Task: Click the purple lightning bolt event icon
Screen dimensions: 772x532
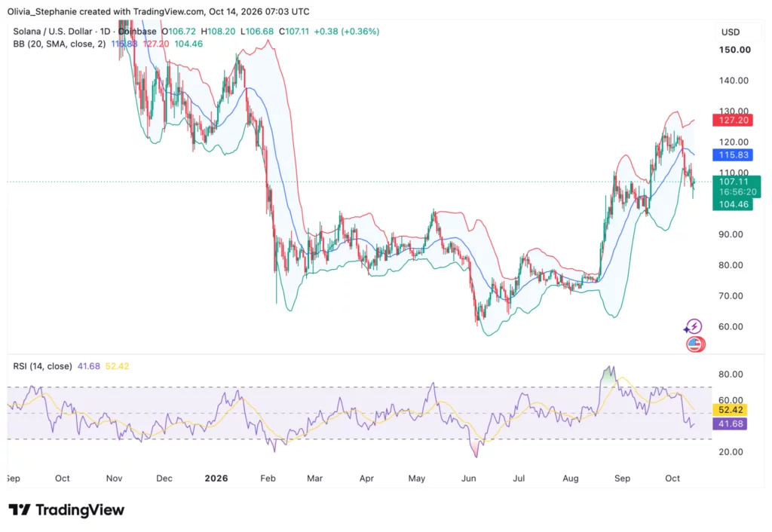Action: pos(694,326)
